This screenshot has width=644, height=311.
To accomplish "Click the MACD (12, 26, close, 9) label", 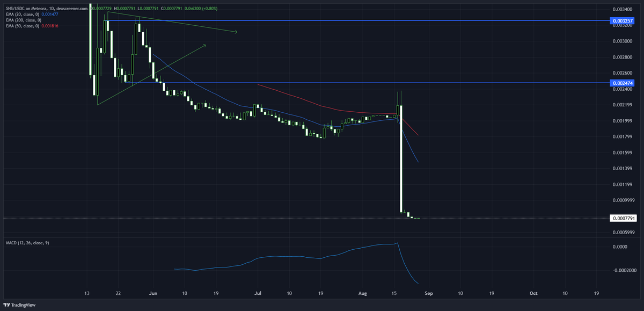I will (x=27, y=243).
